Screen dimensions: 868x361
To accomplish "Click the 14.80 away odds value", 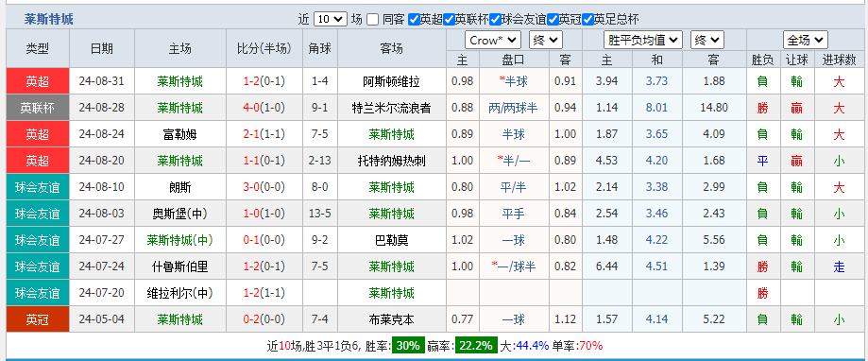I will [713, 108].
